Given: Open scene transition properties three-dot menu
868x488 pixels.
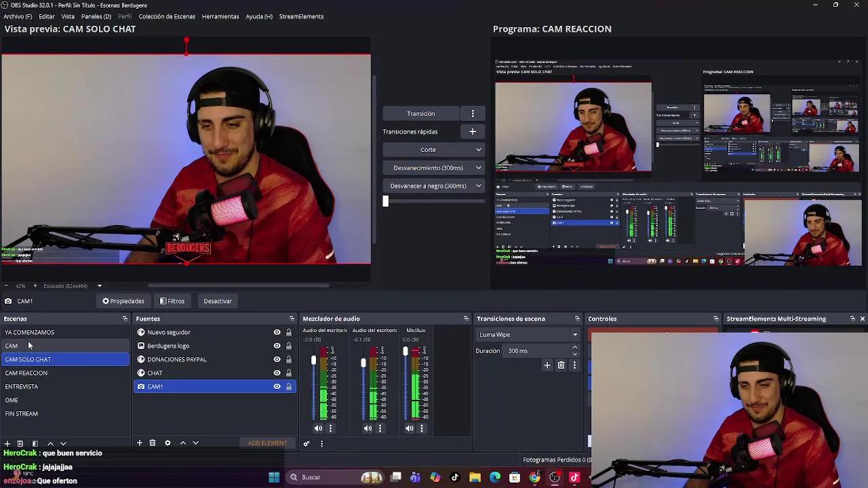Looking at the screenshot, I should click(x=574, y=365).
